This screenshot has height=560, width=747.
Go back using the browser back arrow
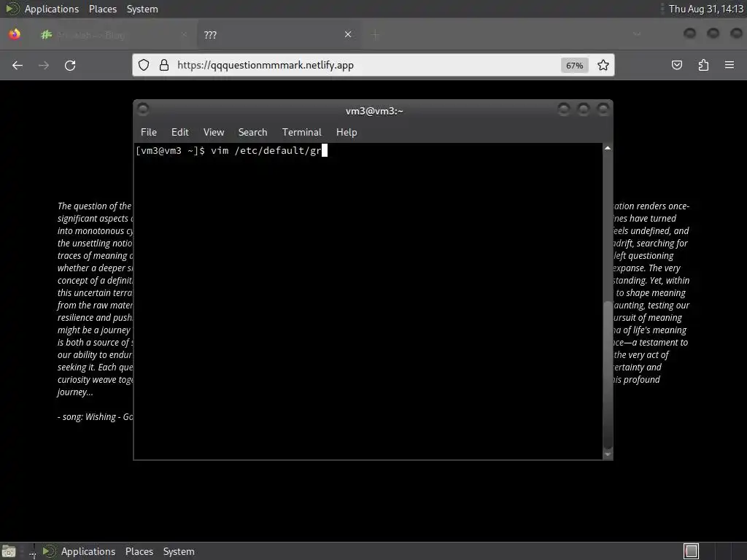18,65
